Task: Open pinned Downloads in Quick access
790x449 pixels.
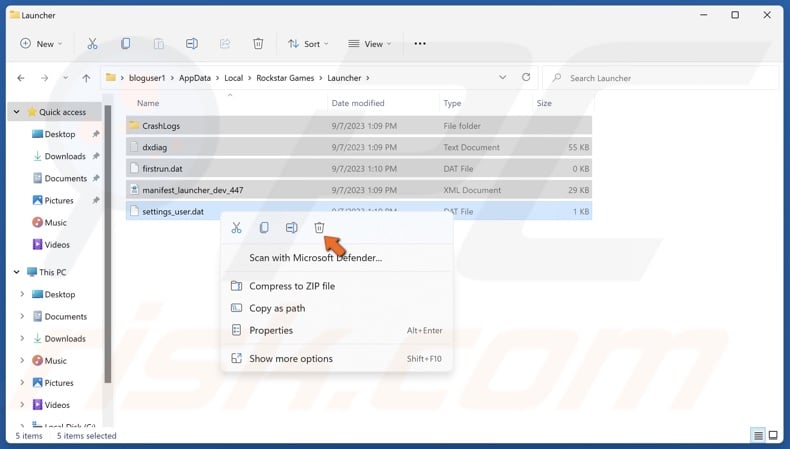Action: pos(64,156)
